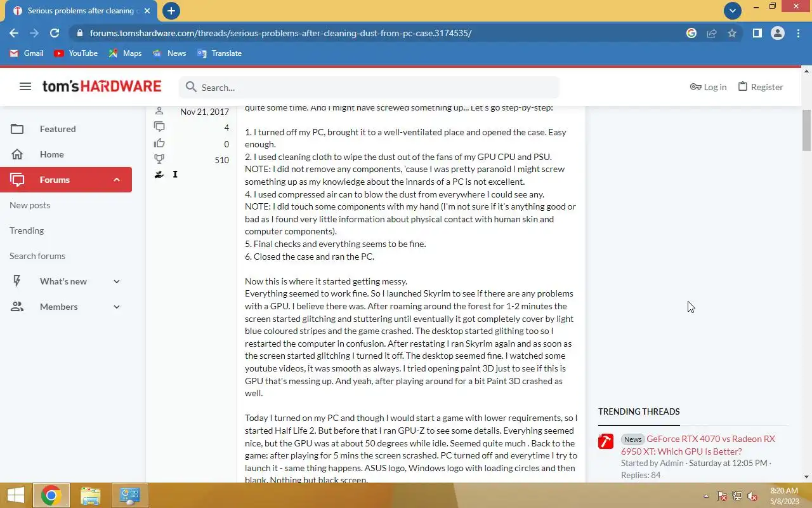Click the Home house icon
The width and height of the screenshot is (812, 508).
click(x=17, y=154)
